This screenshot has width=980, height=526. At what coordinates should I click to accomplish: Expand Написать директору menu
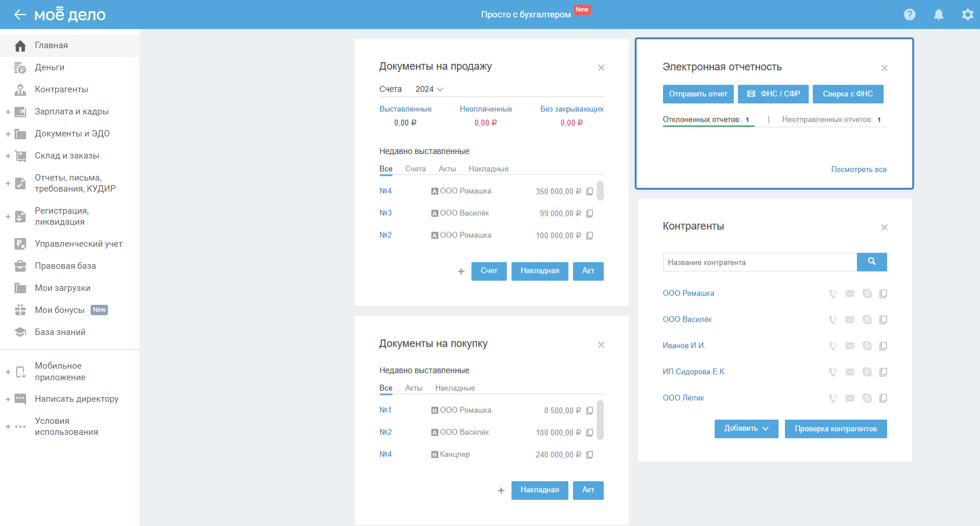8,399
